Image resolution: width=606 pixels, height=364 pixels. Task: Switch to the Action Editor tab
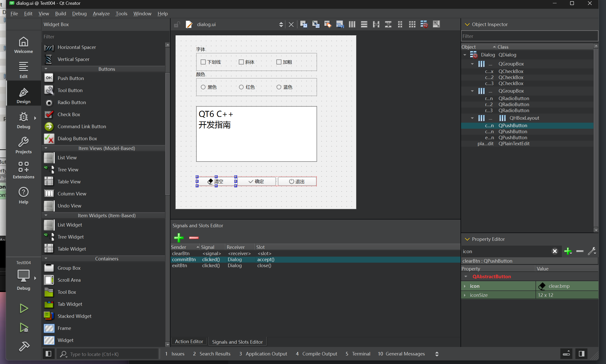coord(189,341)
